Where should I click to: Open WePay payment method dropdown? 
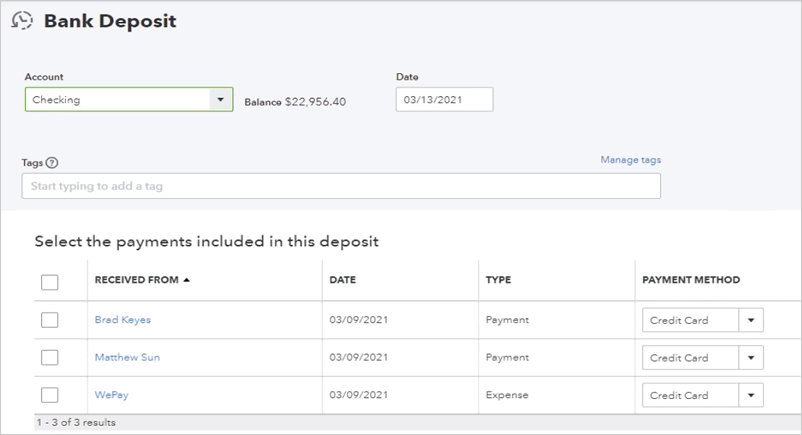pyautogui.click(x=750, y=395)
